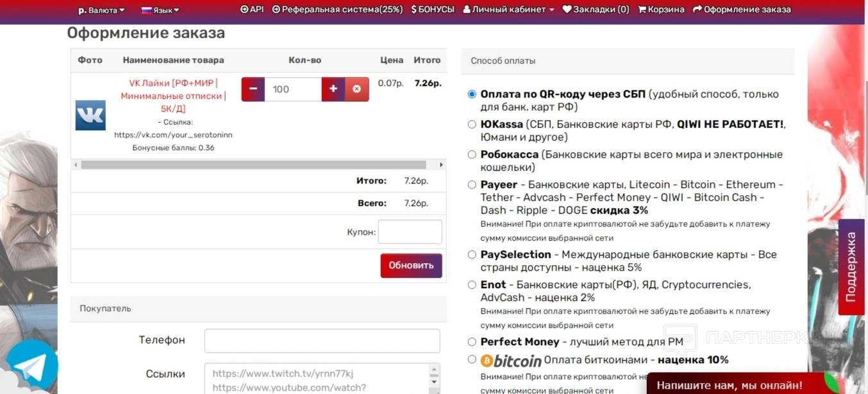This screenshot has width=868, height=394.
Task: Click the Купон coupon field
Action: click(x=410, y=232)
